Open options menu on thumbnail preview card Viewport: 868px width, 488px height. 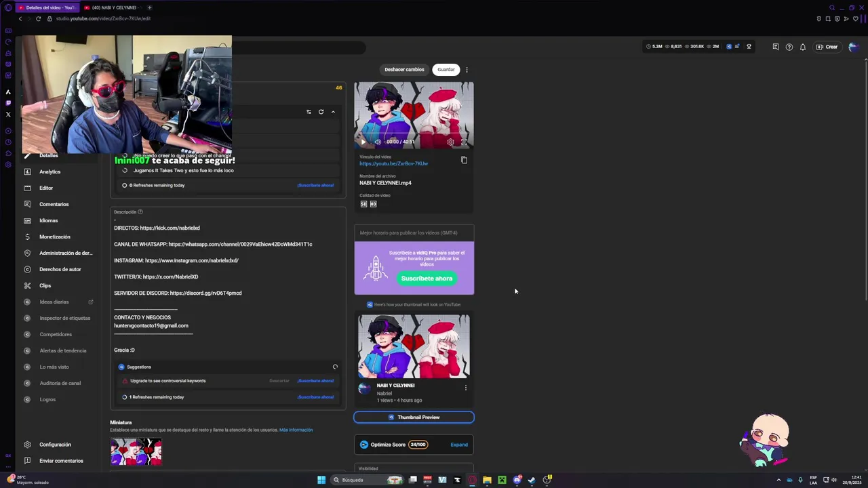coord(465,388)
